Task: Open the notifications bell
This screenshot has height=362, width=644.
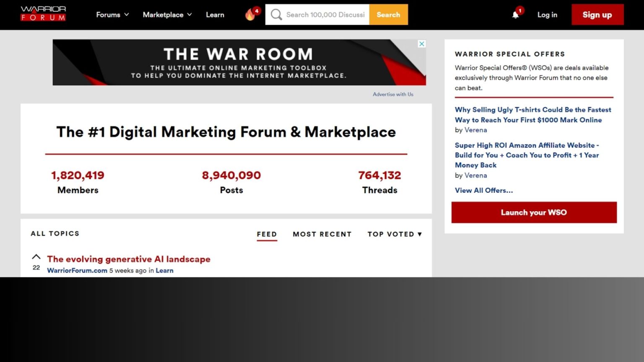Action: [515, 15]
